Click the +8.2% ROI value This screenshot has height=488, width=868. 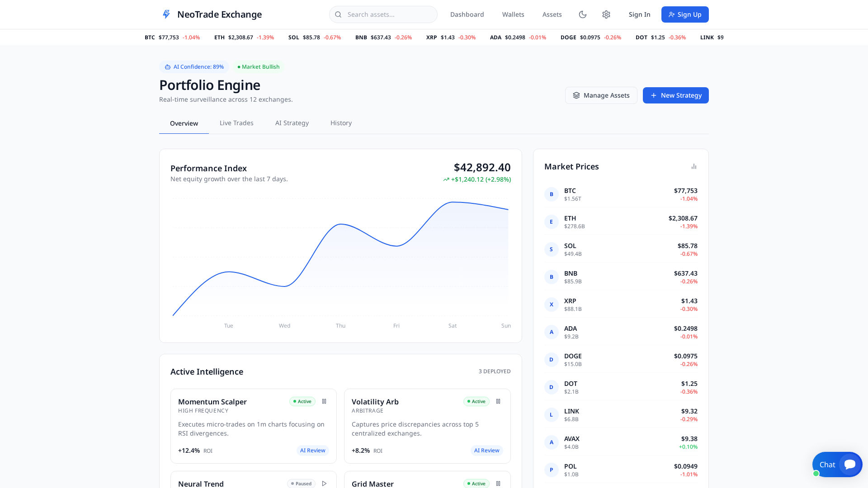361,450
